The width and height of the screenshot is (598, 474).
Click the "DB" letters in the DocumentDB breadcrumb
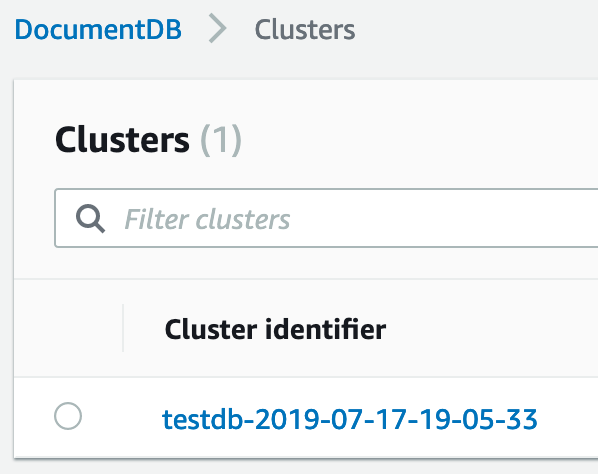click(164, 30)
